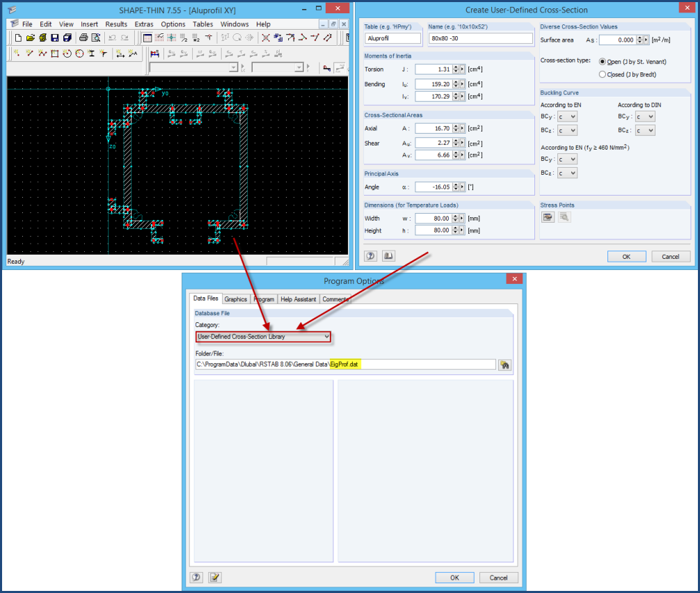700x593 pixels.
Task: Open BCy dropdown under According to DIN
Action: (x=645, y=116)
